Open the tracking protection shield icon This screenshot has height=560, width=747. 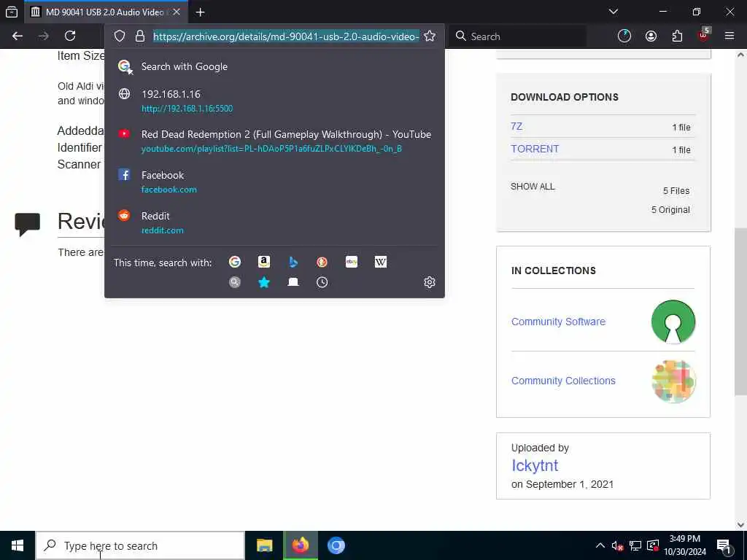[x=120, y=36]
